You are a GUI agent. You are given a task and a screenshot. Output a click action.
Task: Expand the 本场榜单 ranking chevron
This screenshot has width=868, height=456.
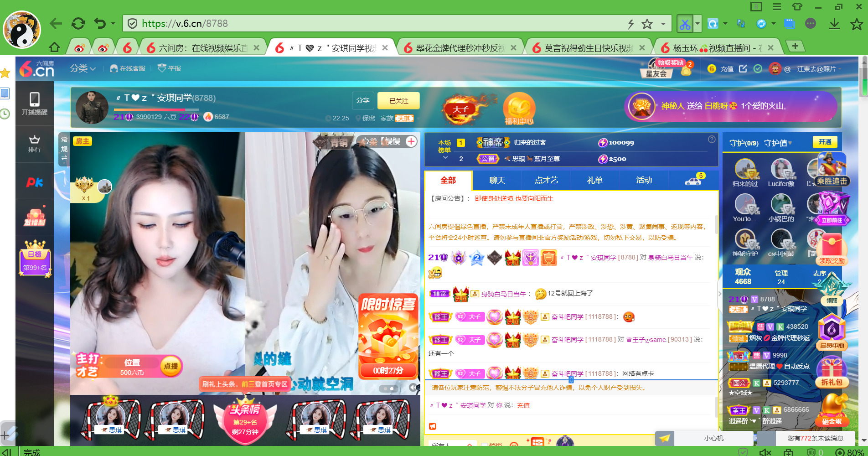[x=445, y=158]
